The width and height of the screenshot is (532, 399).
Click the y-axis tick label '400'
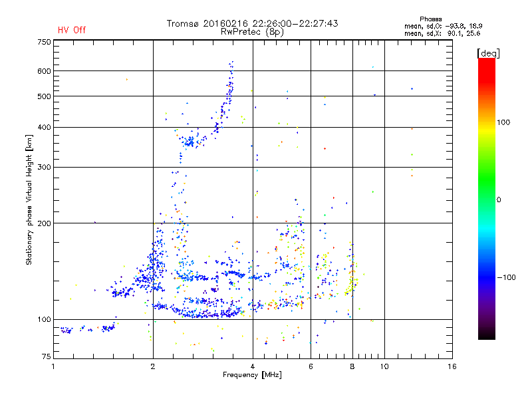point(44,127)
